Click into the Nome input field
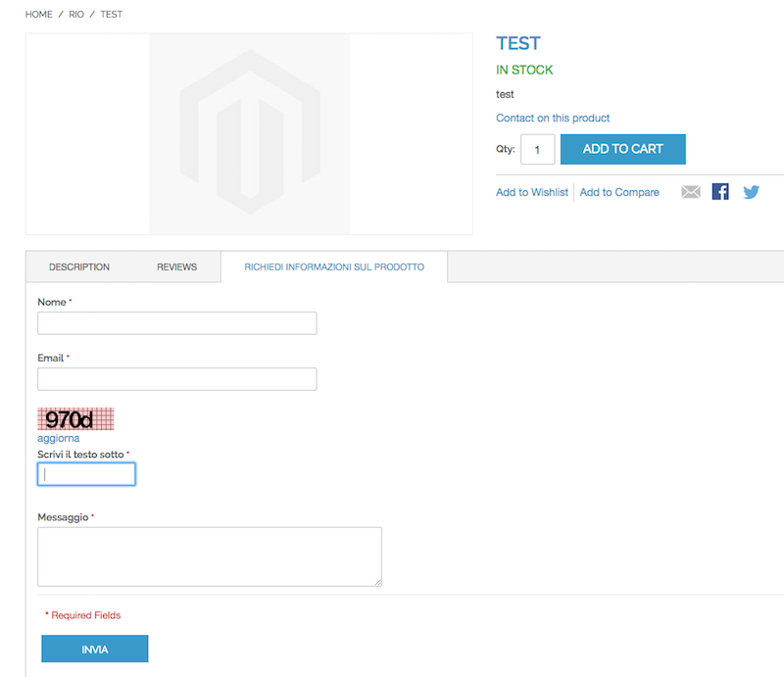The image size is (784, 677). [177, 323]
